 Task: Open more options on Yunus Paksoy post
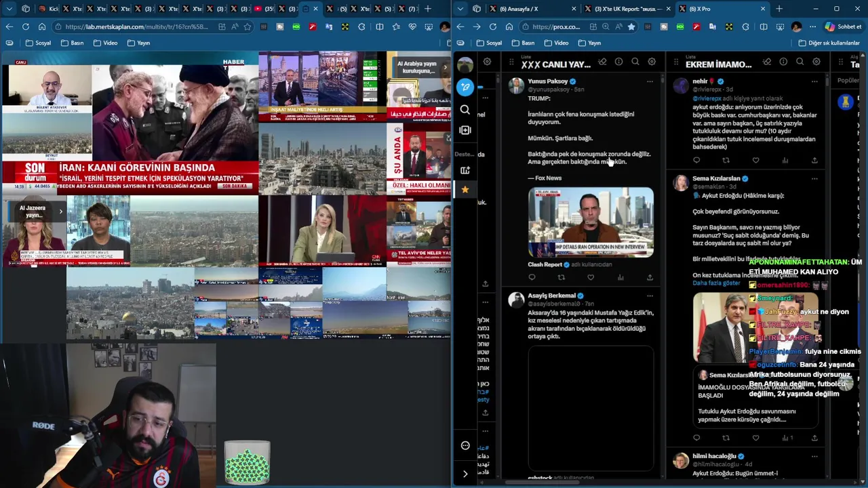650,81
